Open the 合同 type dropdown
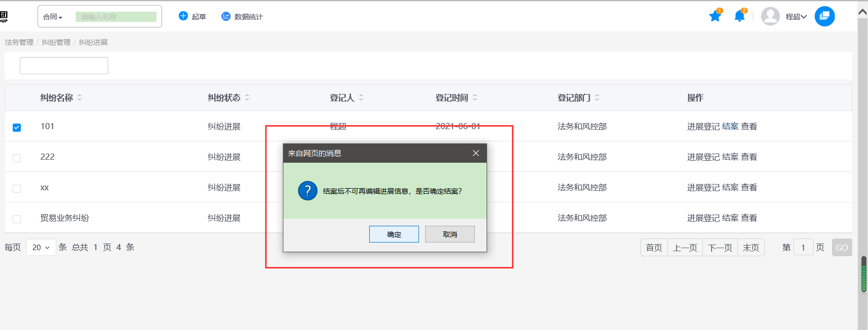Viewport: 868px width, 330px height. 53,17
